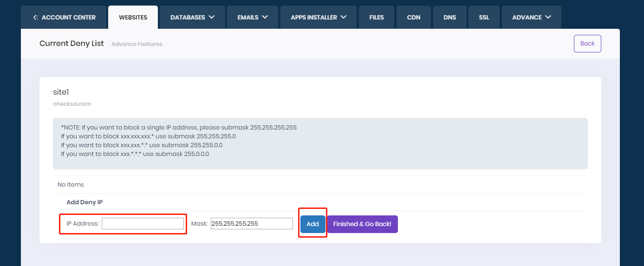This screenshot has height=266, width=644.
Task: Click the submask note information box
Action: click(x=320, y=143)
